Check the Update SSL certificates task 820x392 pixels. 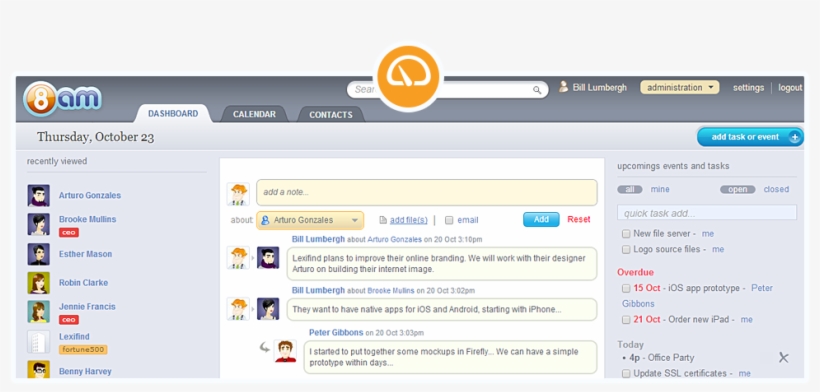point(626,373)
